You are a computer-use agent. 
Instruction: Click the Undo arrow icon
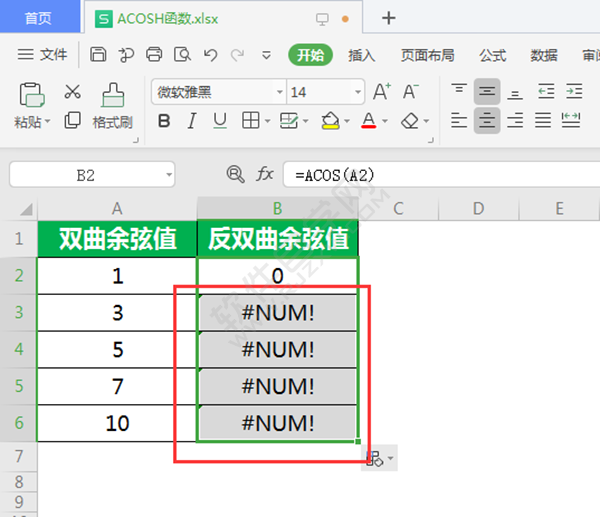coord(210,55)
